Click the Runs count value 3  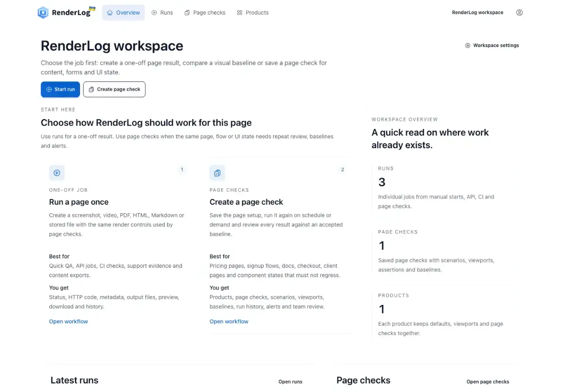tap(382, 182)
